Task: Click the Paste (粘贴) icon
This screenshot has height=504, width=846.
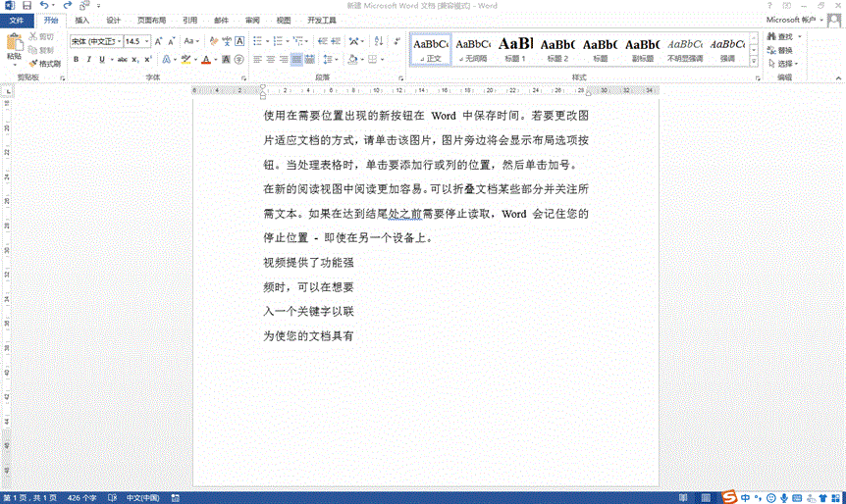Action: pos(13,45)
